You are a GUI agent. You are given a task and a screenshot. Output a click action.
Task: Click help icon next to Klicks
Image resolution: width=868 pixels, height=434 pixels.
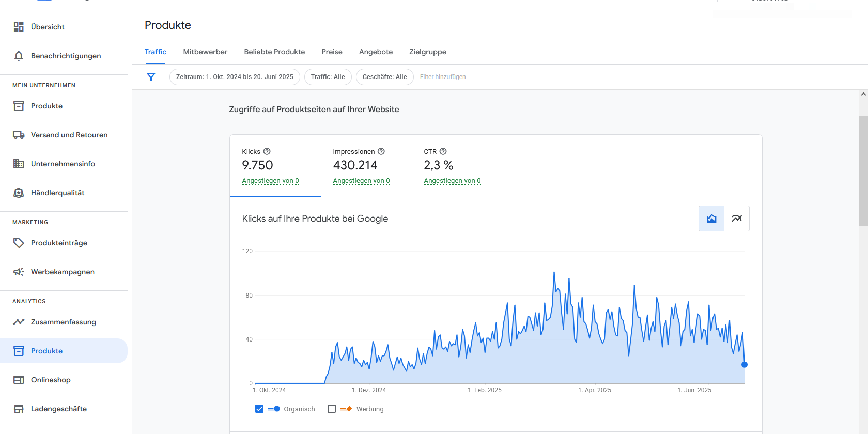coord(267,151)
